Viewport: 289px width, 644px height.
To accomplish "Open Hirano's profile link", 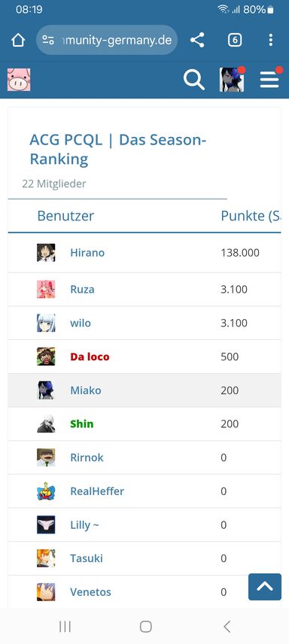I will click(87, 253).
